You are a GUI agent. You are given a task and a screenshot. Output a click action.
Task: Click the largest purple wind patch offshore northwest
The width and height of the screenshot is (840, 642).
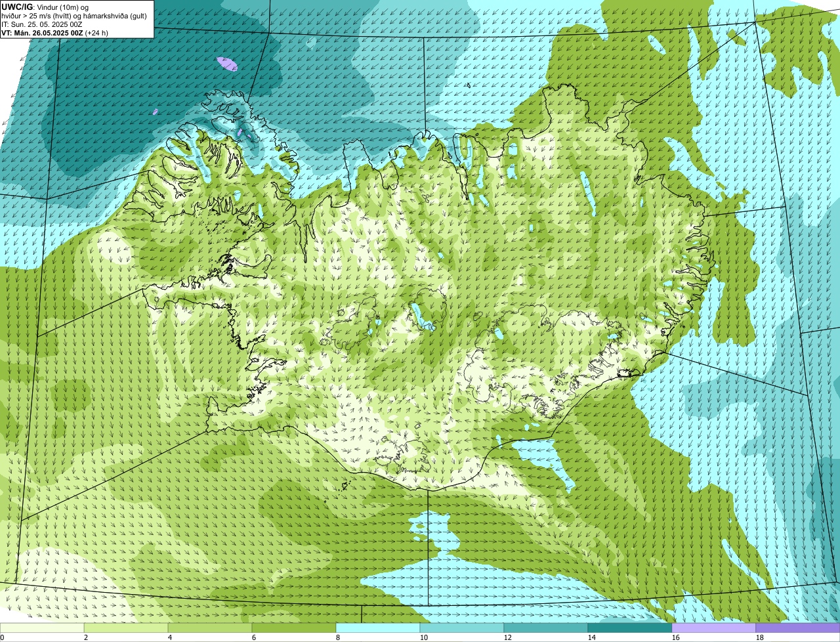[227, 64]
